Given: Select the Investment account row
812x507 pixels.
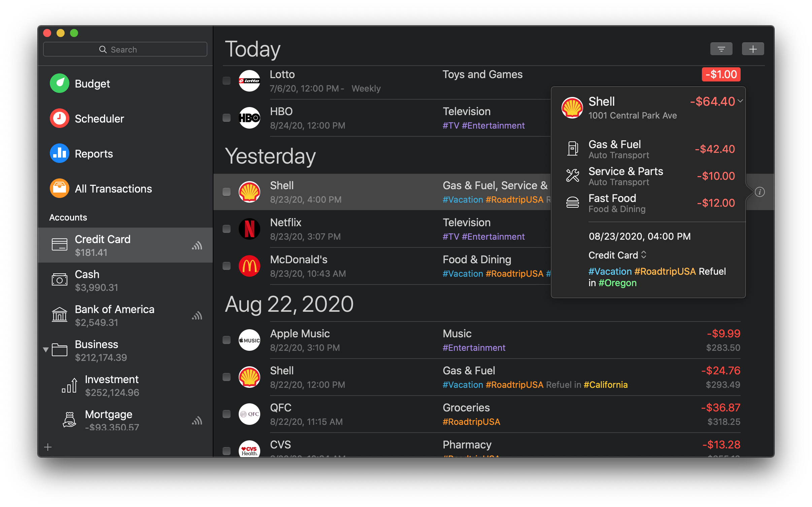Looking at the screenshot, I should click(x=125, y=385).
